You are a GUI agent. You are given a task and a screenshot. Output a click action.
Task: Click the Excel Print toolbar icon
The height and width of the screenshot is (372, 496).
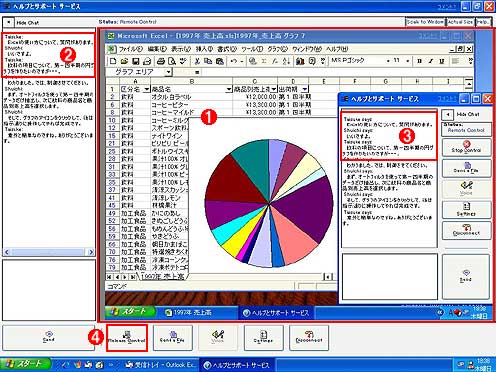(161, 61)
